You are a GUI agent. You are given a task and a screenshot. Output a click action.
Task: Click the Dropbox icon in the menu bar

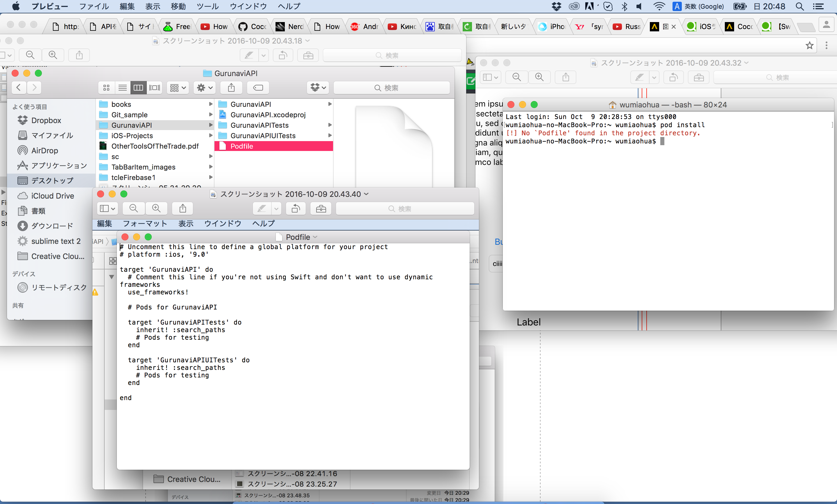[557, 6]
